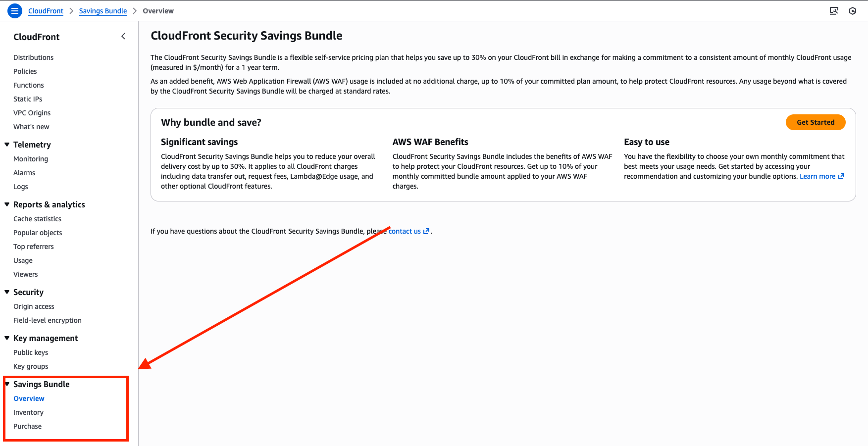This screenshot has width=868, height=446.
Task: Click the monitor inspection icon in the header
Action: tap(834, 10)
